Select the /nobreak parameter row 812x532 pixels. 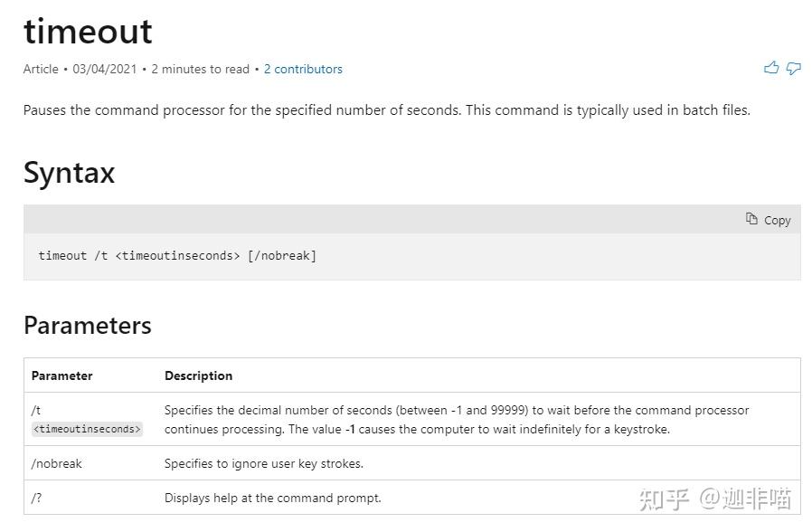[57, 463]
